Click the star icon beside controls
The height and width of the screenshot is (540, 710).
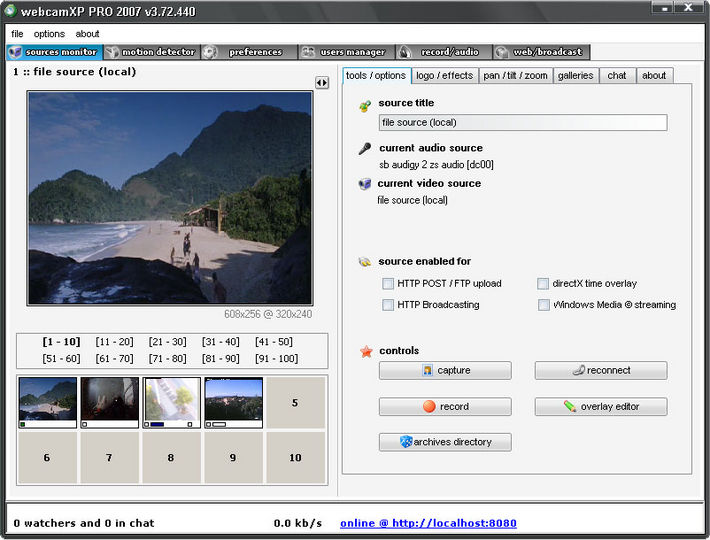[x=366, y=351]
